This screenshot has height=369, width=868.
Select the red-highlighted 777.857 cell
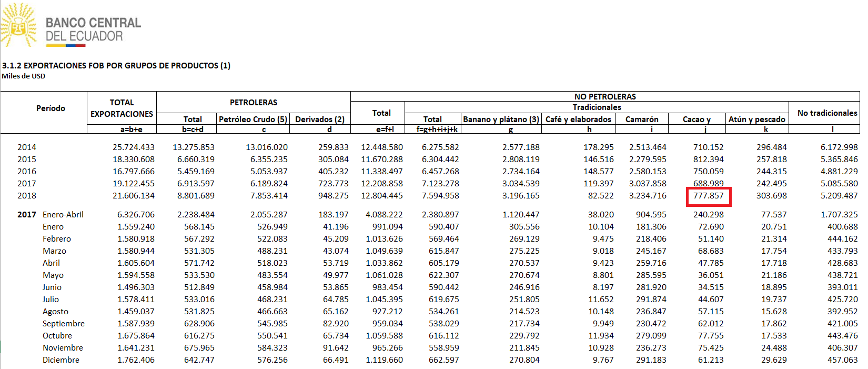pos(708,196)
